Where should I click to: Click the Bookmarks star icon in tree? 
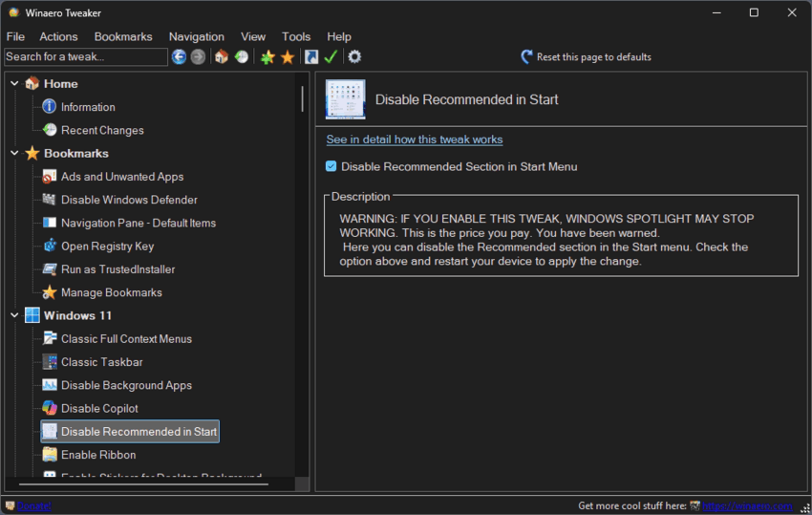tap(32, 153)
